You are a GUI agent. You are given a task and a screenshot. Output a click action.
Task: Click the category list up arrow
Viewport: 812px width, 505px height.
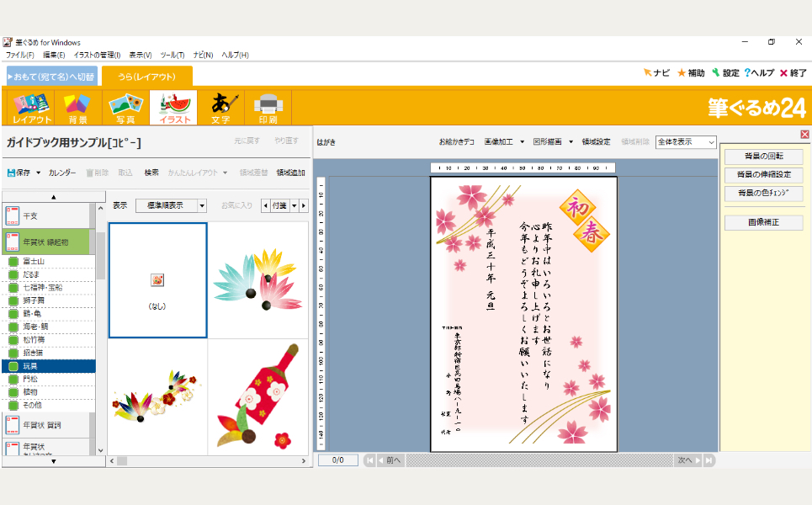(53, 197)
